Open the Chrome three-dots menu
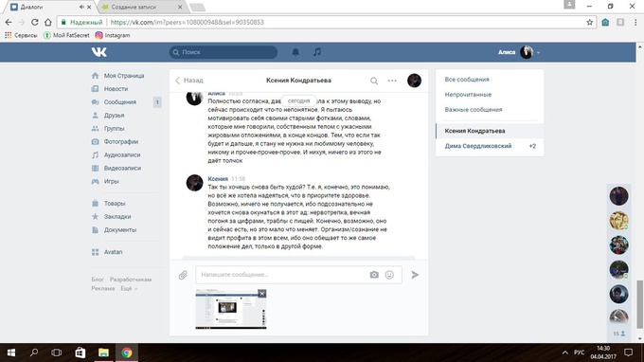Image resolution: width=644 pixels, height=362 pixels. point(635,22)
